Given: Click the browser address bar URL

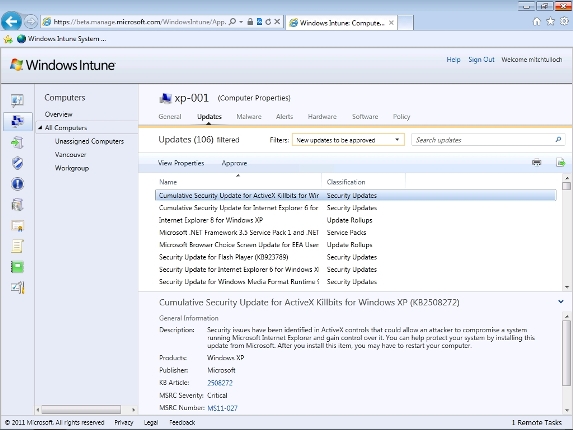Looking at the screenshot, I should [140, 22].
